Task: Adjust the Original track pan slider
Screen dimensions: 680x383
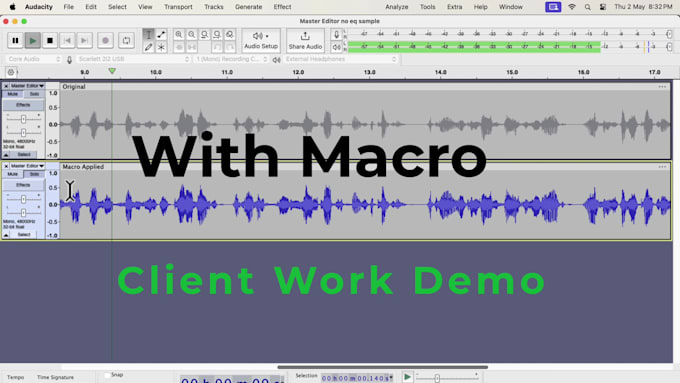Action: [23, 132]
